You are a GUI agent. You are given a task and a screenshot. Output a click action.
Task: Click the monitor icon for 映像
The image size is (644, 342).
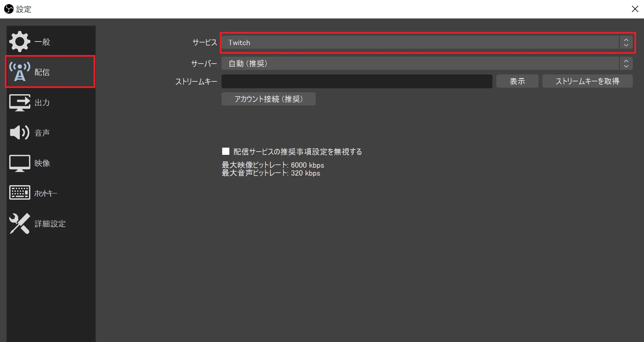pyautogui.click(x=20, y=163)
